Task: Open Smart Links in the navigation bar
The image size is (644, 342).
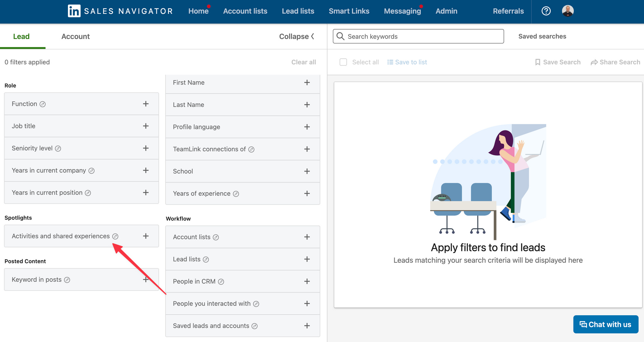Action: click(x=349, y=11)
